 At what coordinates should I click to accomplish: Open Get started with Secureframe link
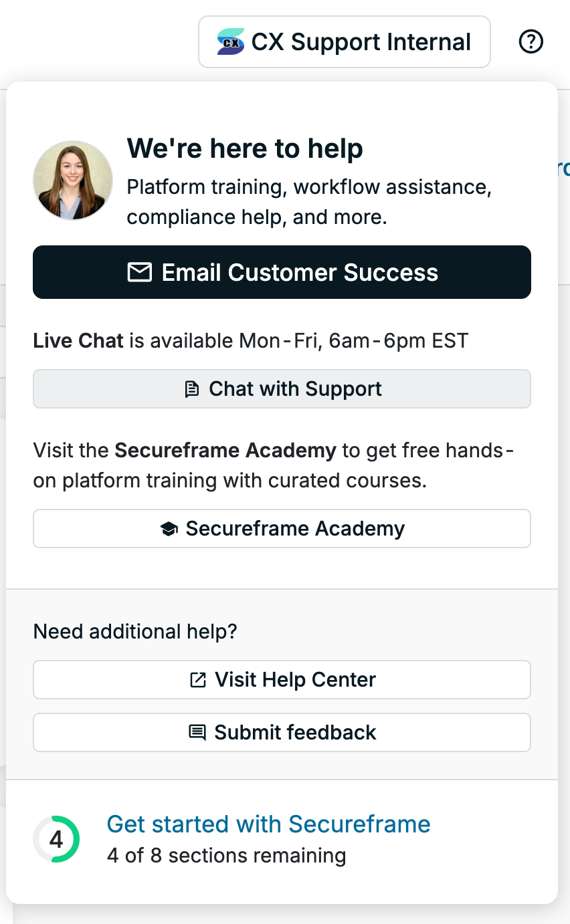(x=268, y=824)
